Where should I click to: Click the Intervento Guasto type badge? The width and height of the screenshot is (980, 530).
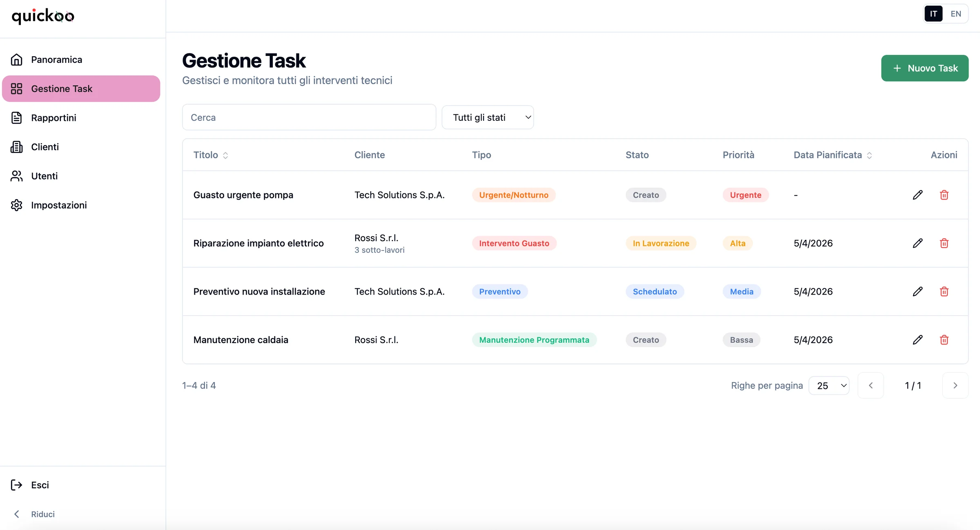point(514,243)
